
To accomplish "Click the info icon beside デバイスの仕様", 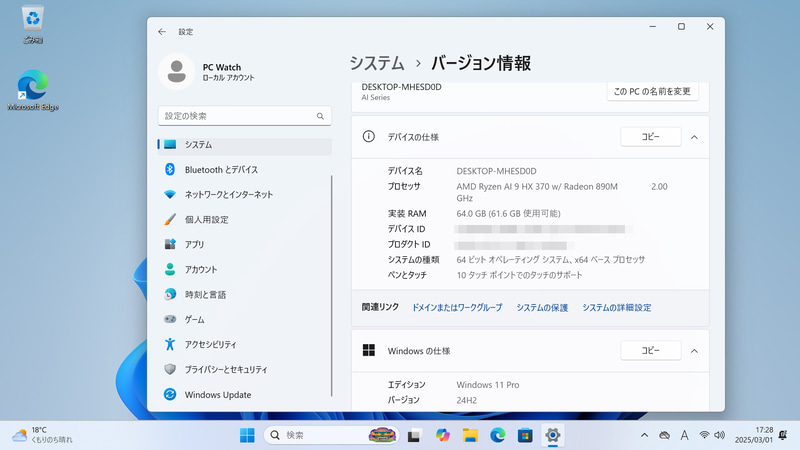I will [x=368, y=136].
